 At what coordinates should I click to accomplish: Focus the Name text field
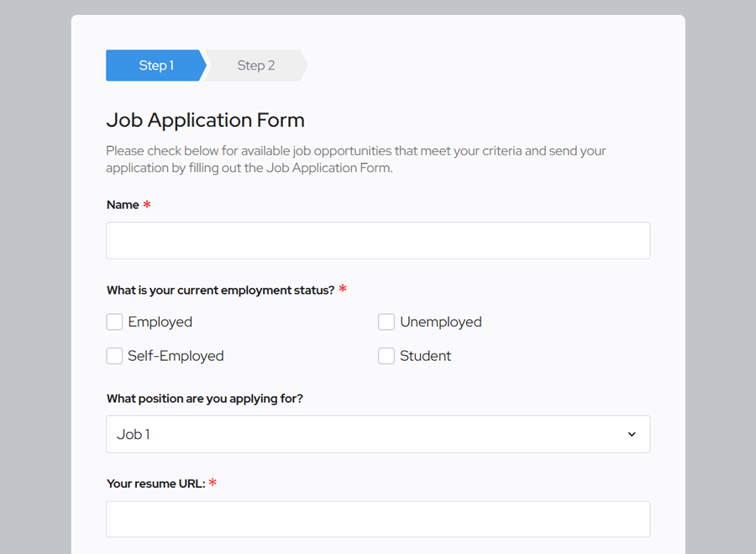[377, 240]
